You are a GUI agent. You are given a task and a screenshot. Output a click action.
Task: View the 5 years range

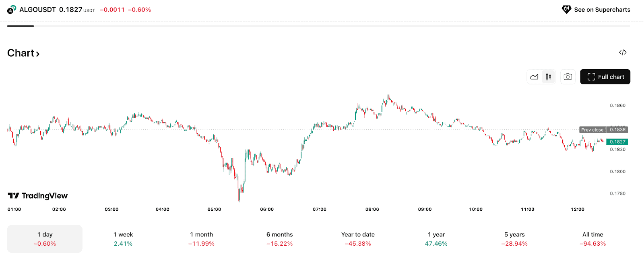coord(514,239)
